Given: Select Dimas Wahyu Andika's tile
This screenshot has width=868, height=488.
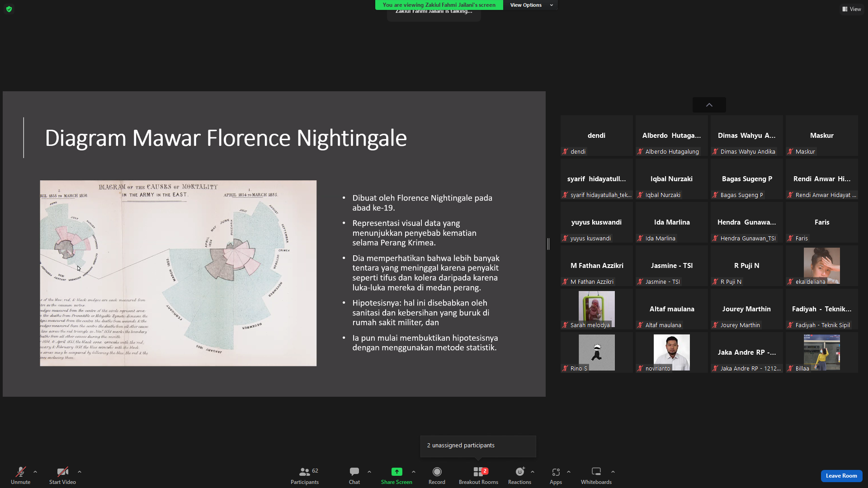Looking at the screenshot, I should coord(747,136).
